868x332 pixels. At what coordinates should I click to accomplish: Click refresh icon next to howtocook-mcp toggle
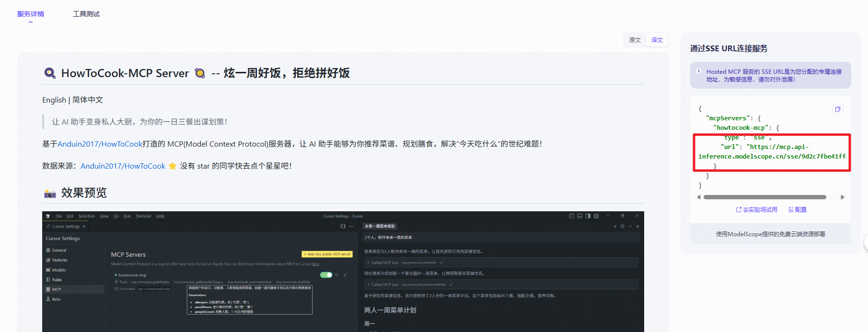(x=337, y=275)
